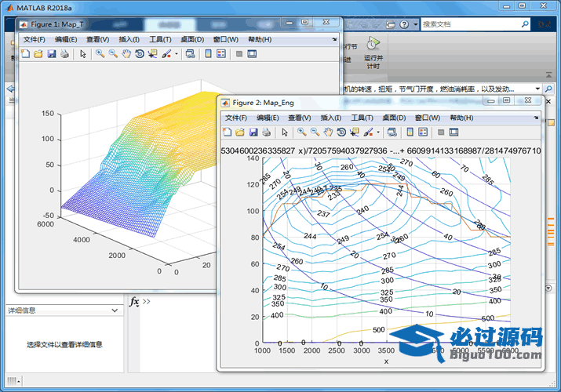
Task: Select Pan hand tool in Figure 2
Action: (328, 132)
